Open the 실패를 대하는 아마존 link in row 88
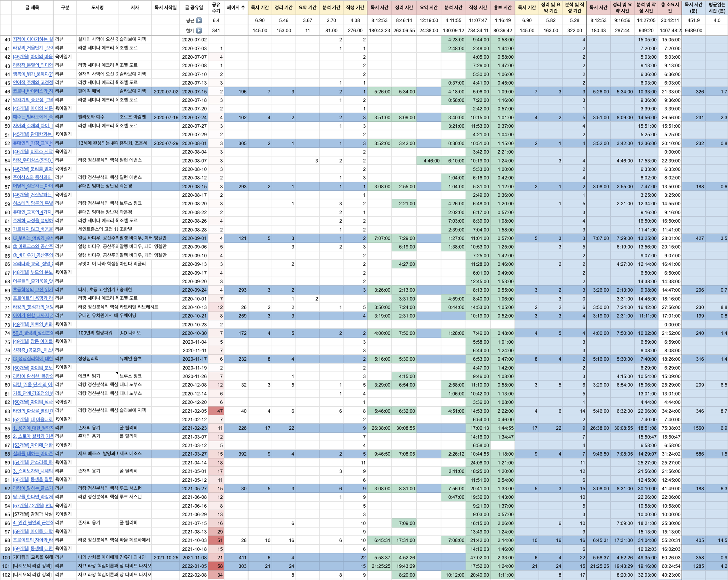 coord(32,453)
